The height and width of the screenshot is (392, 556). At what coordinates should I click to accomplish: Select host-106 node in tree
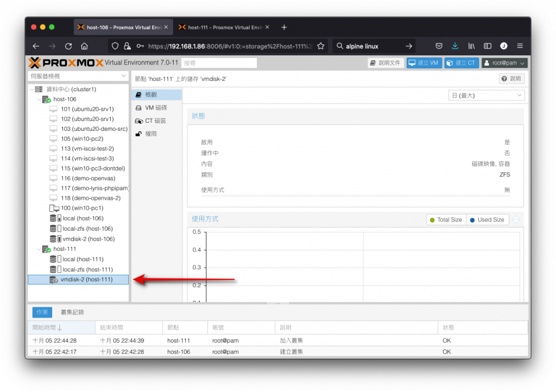[x=65, y=99]
